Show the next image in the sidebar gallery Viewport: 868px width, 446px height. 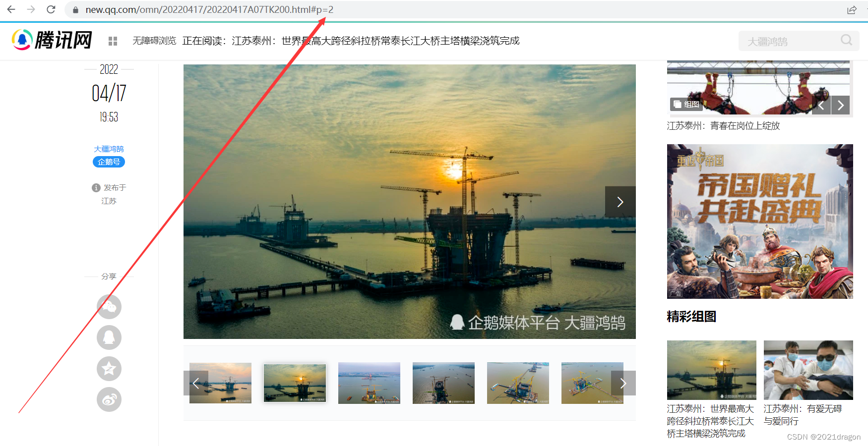[x=841, y=105]
